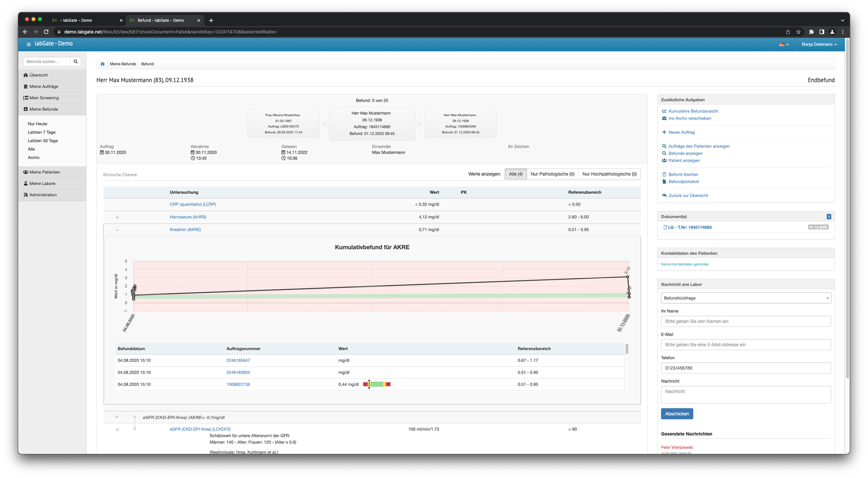Select the Nur Hochpathologische (0) filter
Viewport: 868px width, 478px height.
pos(609,174)
